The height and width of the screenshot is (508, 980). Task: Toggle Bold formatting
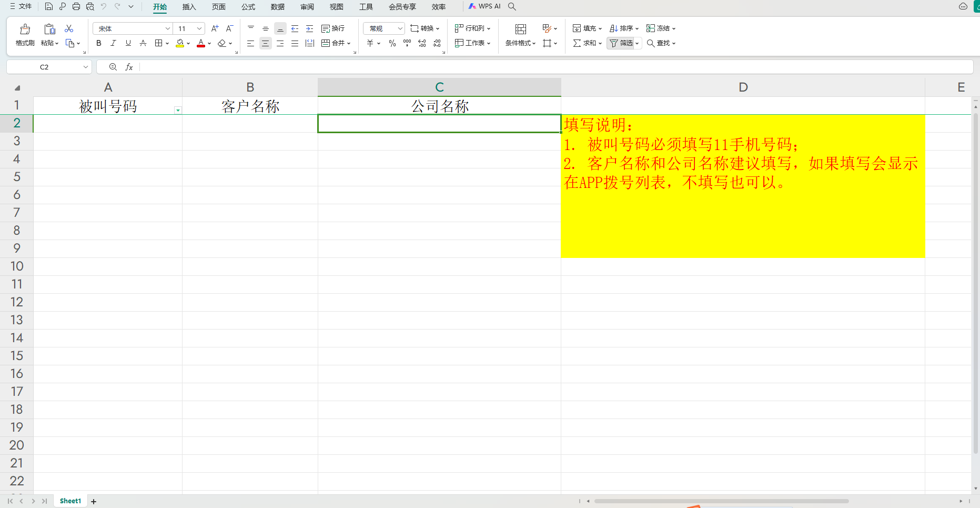(x=98, y=43)
